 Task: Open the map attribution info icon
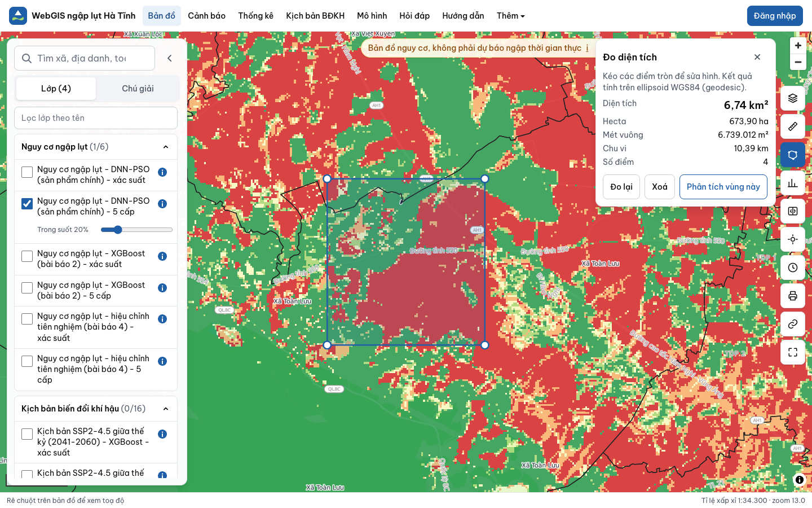pyautogui.click(x=800, y=480)
